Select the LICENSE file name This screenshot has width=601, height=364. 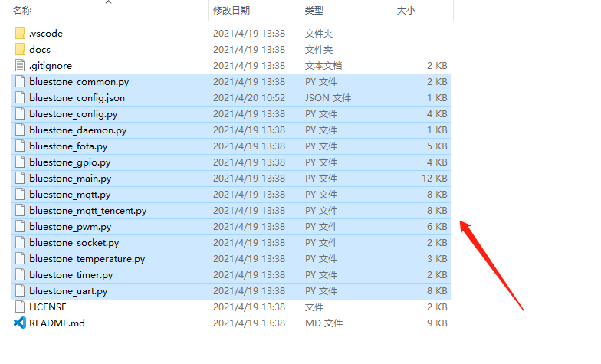pos(48,307)
